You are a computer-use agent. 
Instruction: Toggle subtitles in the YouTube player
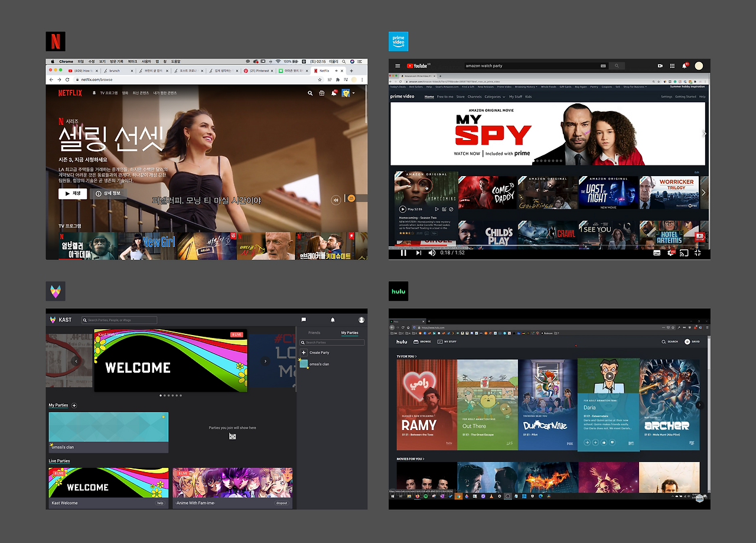[657, 253]
